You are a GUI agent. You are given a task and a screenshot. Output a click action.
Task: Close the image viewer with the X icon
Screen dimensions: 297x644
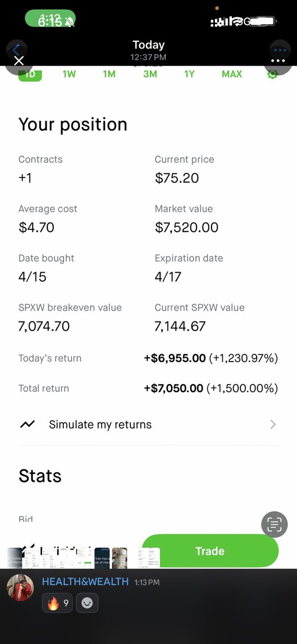click(x=19, y=61)
